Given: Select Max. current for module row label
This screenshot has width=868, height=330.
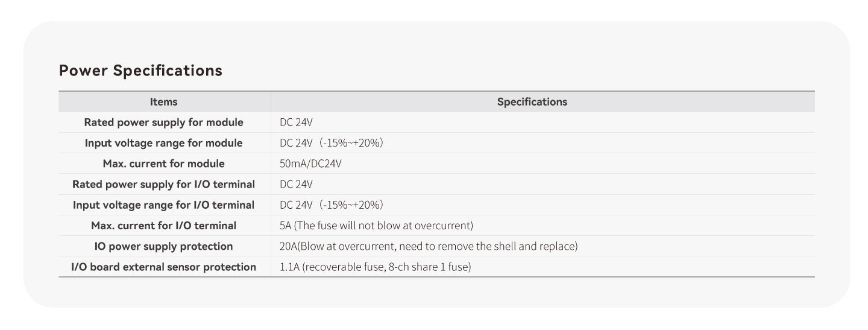Looking at the screenshot, I should pyautogui.click(x=164, y=163).
